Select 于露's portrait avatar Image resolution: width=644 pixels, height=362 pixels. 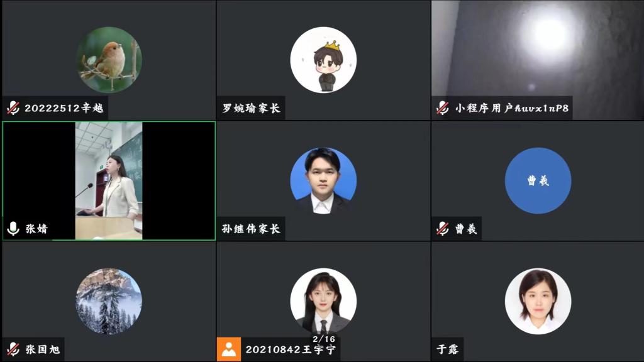coord(538,301)
